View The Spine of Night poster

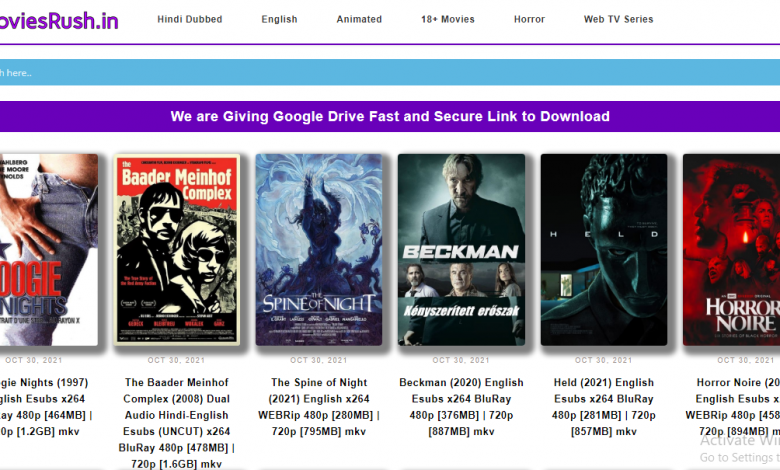[319, 250]
